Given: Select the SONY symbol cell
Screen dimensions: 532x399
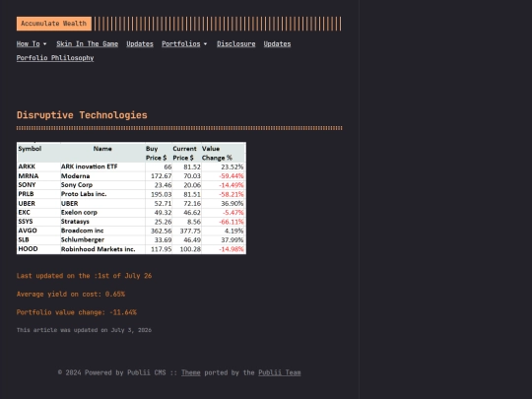Looking at the screenshot, I should (x=27, y=185).
